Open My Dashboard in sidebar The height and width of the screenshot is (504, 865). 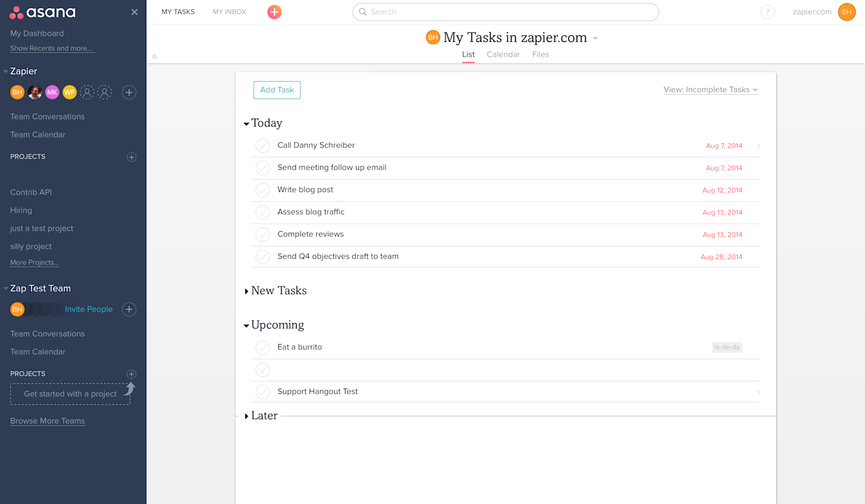pyautogui.click(x=36, y=33)
